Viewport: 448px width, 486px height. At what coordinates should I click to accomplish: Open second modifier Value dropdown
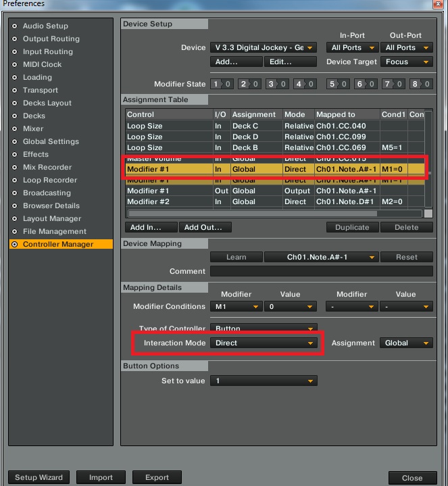pyautogui.click(x=407, y=307)
